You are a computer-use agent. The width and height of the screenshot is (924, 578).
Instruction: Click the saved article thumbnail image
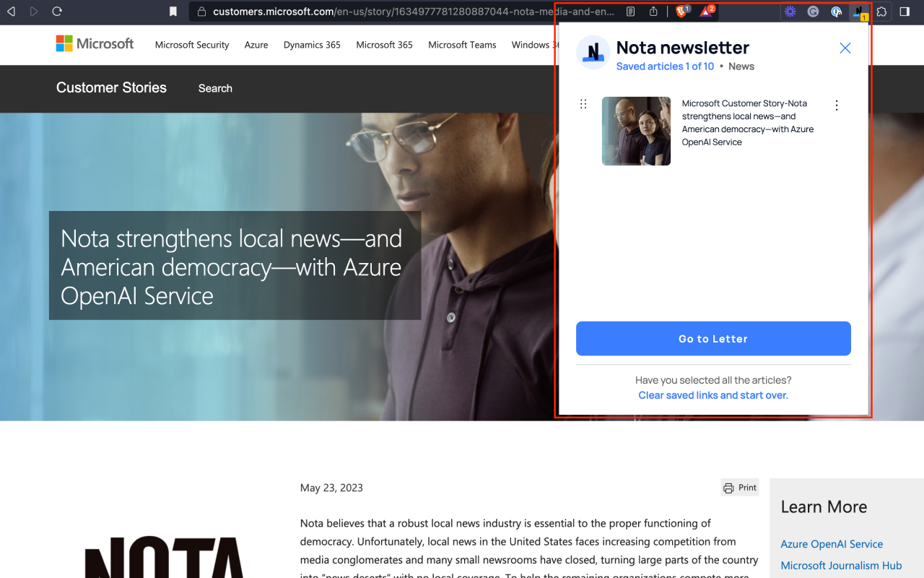click(636, 131)
